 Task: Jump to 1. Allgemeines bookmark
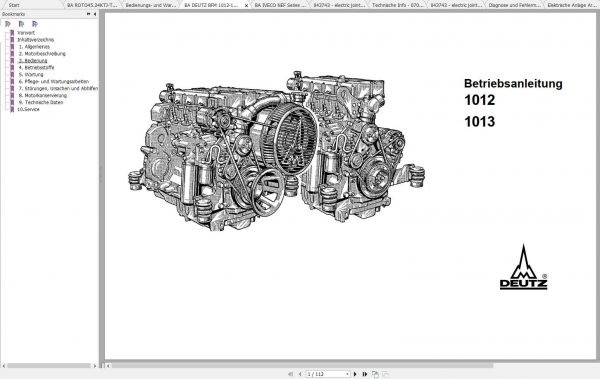tap(34, 47)
